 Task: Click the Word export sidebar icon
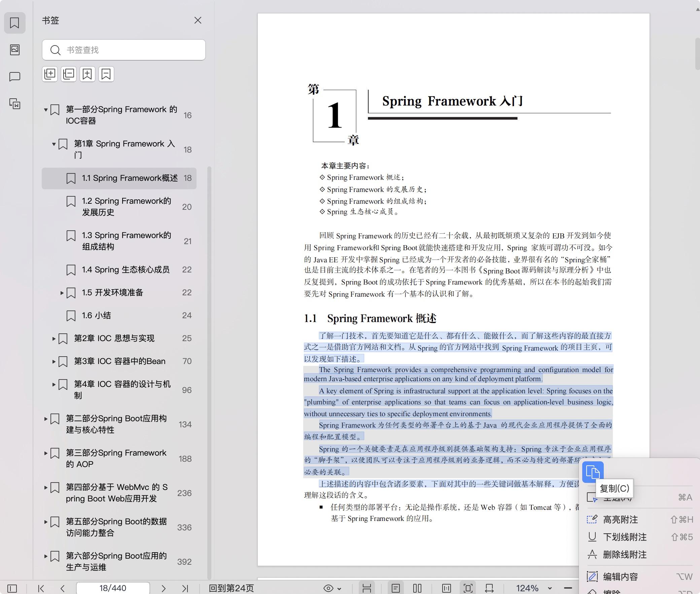(14, 104)
